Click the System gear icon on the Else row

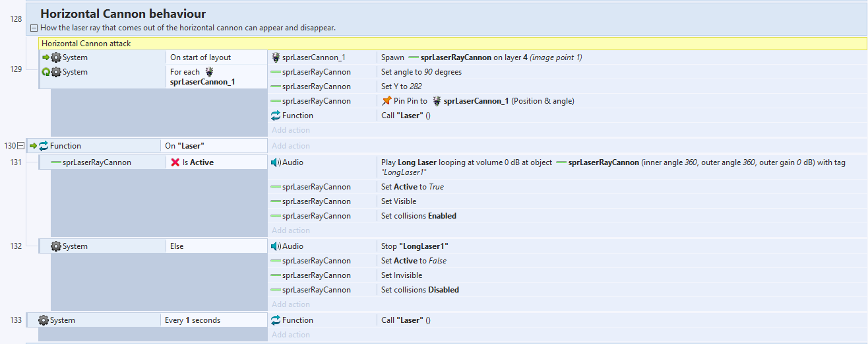click(x=56, y=246)
